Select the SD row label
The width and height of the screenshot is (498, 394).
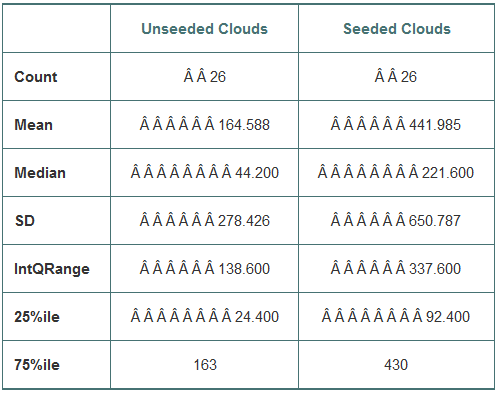pos(25,221)
